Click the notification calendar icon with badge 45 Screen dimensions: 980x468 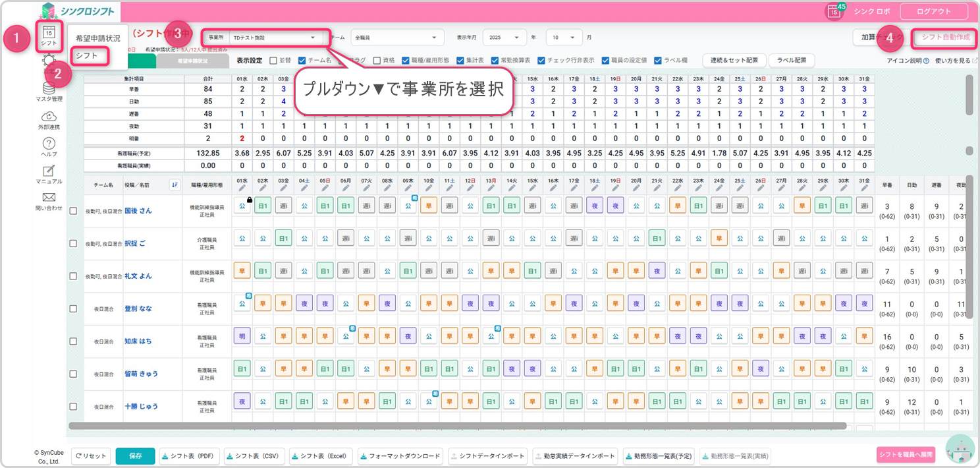(834, 11)
